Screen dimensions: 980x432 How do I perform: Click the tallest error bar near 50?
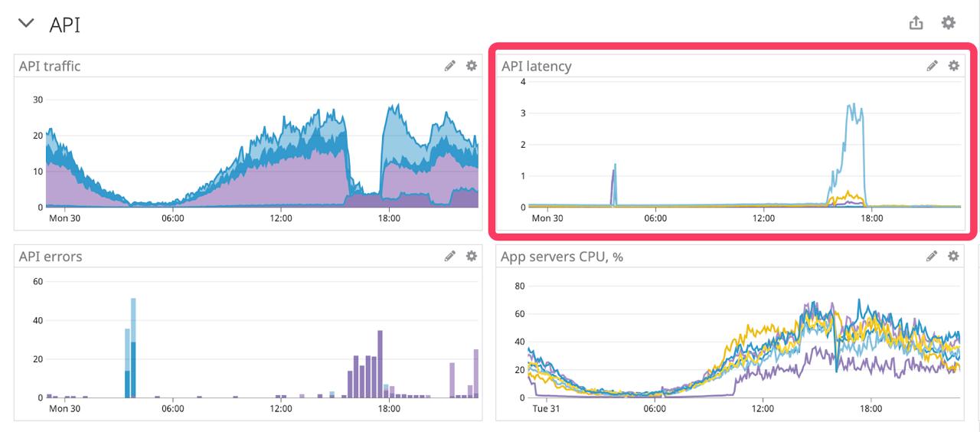tap(133, 347)
